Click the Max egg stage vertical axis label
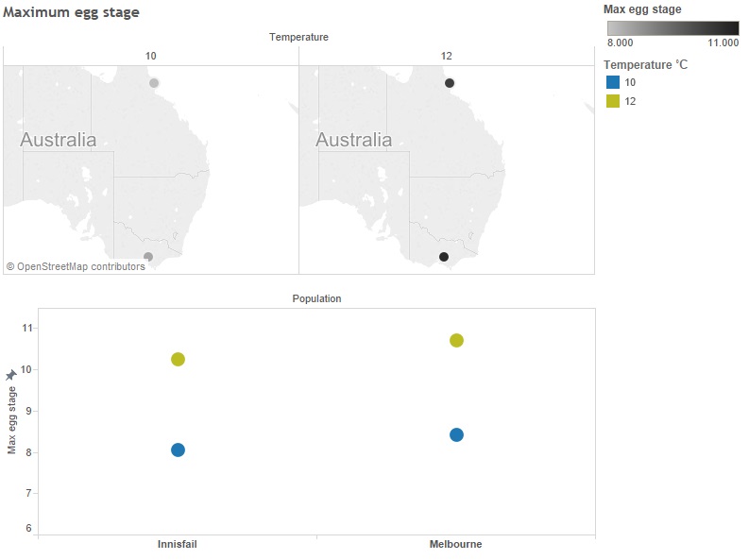Image resolution: width=749 pixels, height=560 pixels. pos(12,420)
